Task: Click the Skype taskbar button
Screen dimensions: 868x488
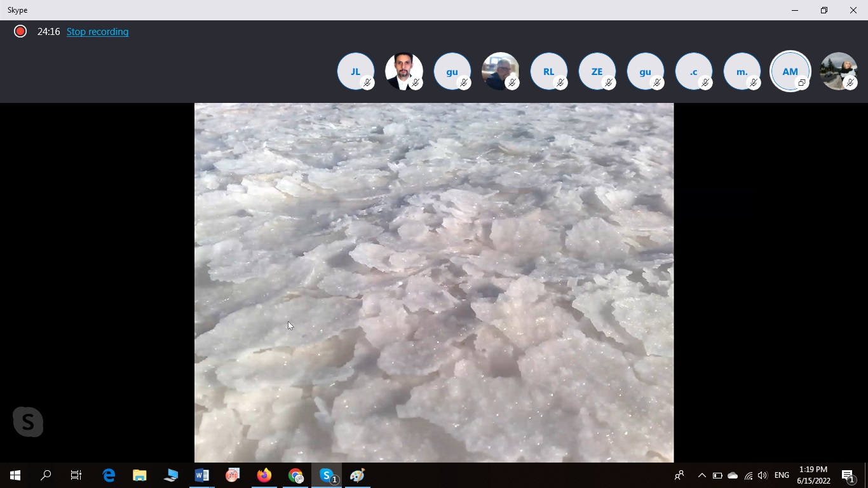Action: tap(327, 475)
